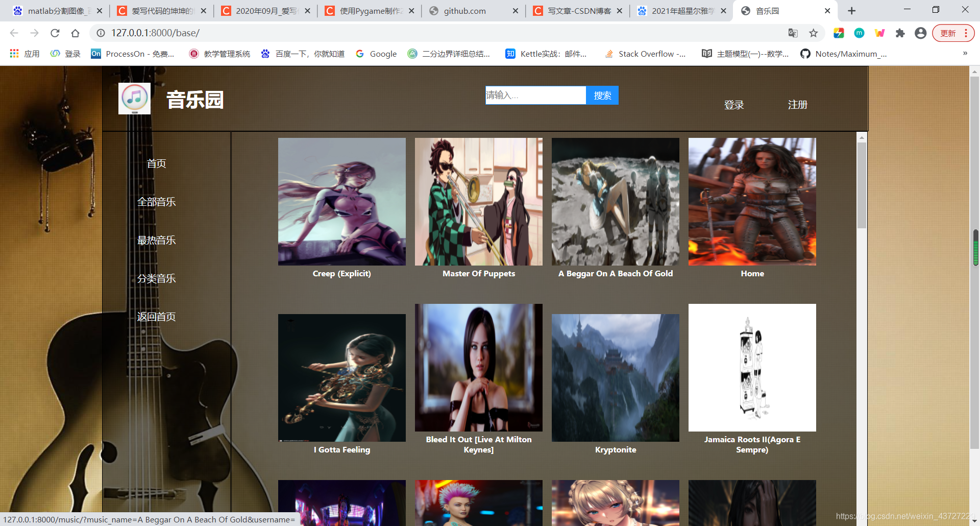Viewport: 980px width, 526px height.
Task: Open a new browser tab
Action: coord(851,11)
